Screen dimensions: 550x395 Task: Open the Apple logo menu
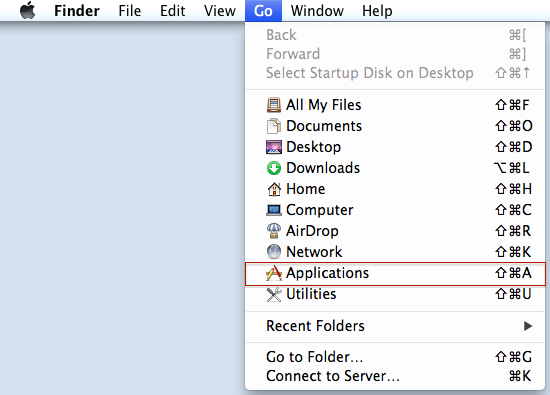[28, 11]
